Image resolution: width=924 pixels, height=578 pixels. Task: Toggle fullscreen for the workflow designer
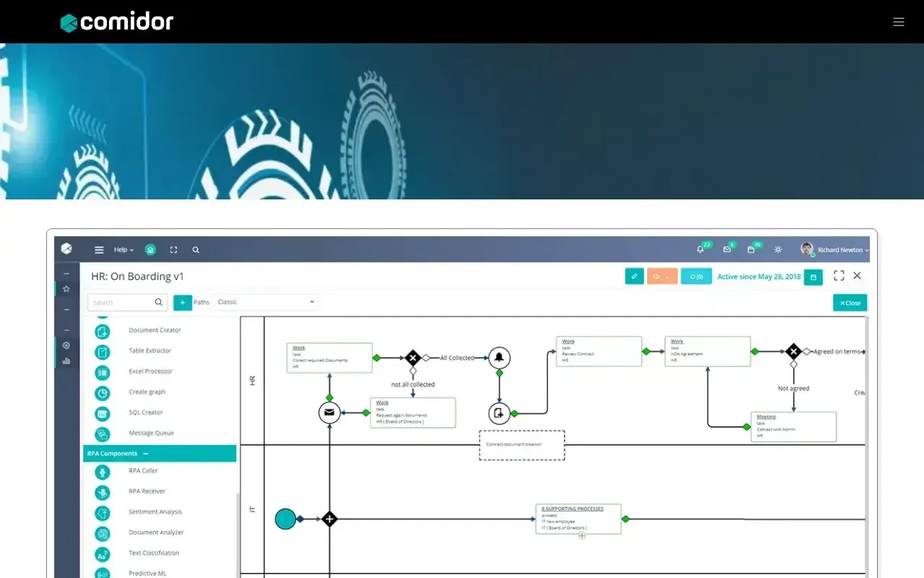(x=839, y=276)
